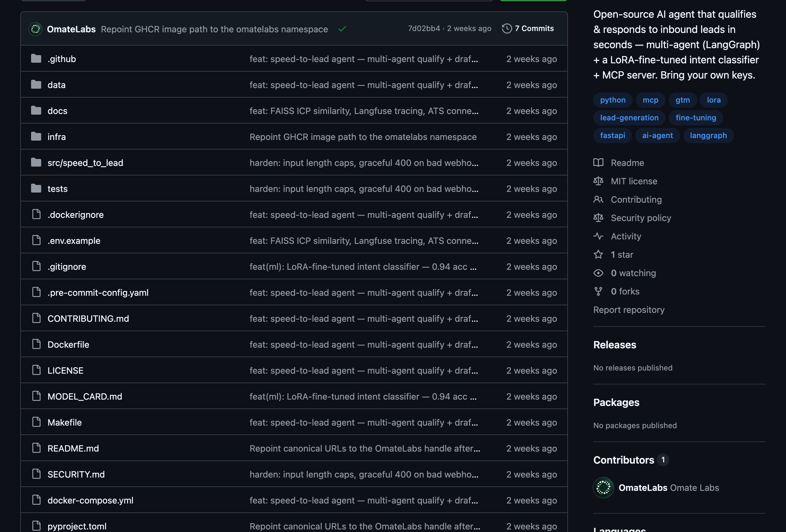Click the LICENSE file icon
Image resolution: width=786 pixels, height=532 pixels.
coord(36,370)
